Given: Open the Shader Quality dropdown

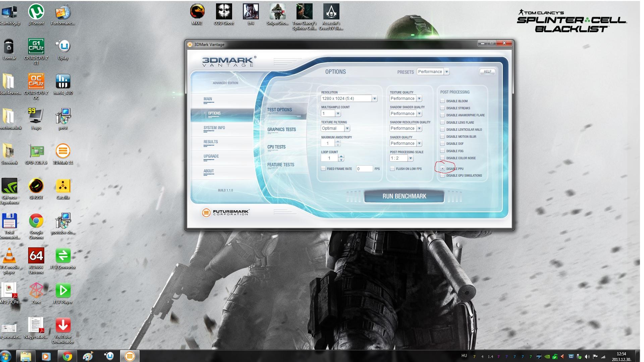Looking at the screenshot, I should 406,143.
